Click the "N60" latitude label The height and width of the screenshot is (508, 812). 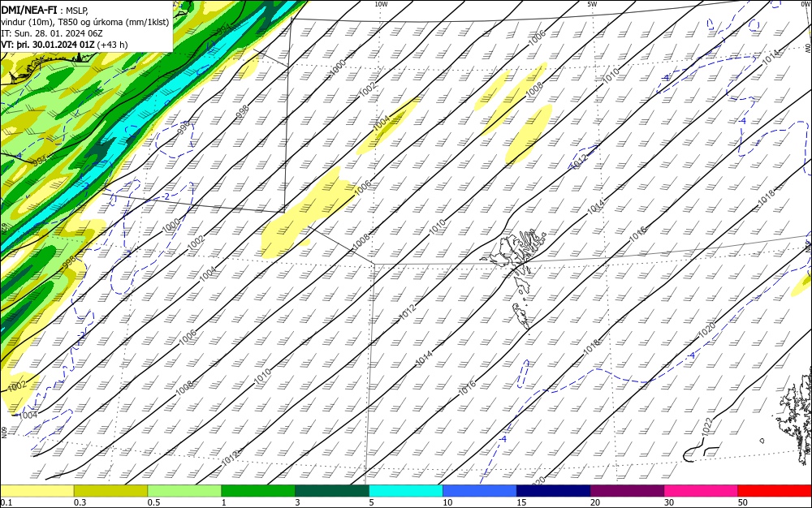point(3,432)
